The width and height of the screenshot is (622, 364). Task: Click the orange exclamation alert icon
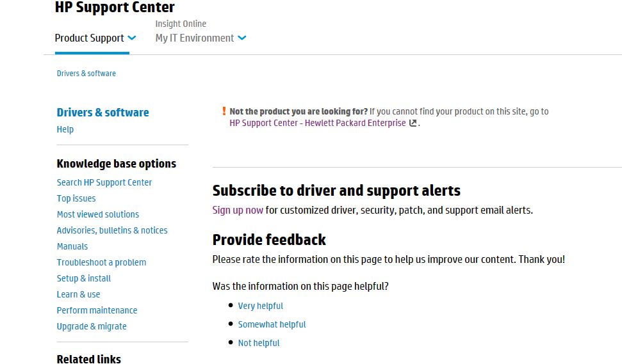pyautogui.click(x=224, y=111)
